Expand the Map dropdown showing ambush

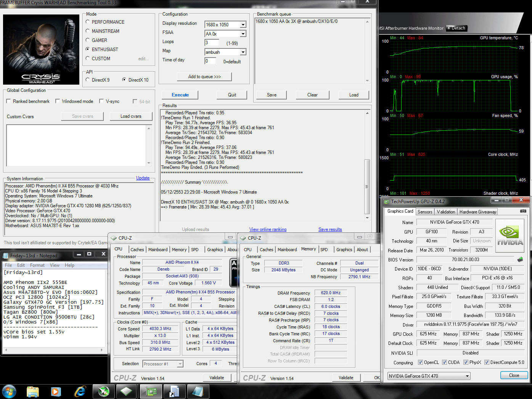243,52
